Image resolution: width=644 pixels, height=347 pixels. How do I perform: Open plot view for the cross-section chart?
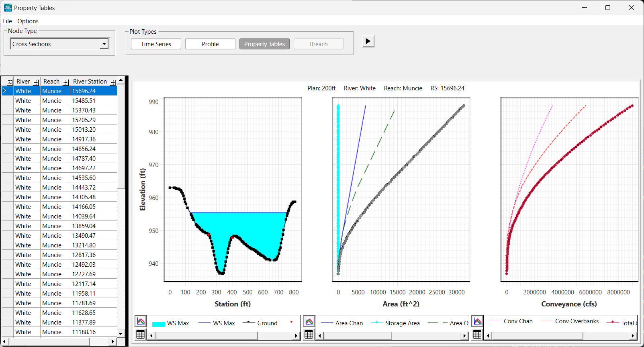pos(141,321)
